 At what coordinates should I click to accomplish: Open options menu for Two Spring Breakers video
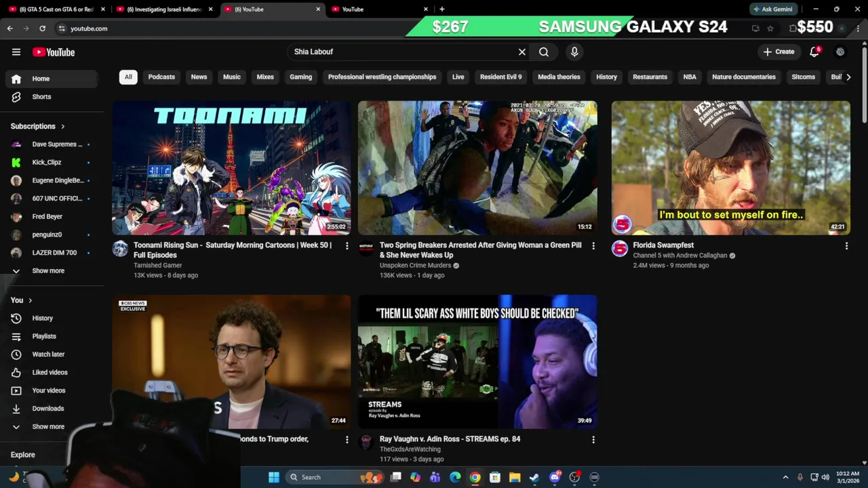(x=593, y=246)
